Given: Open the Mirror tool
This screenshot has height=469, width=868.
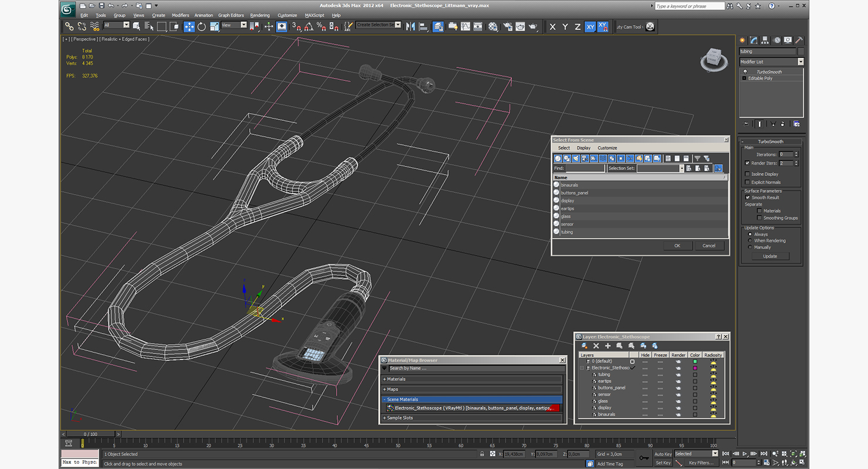Looking at the screenshot, I should [x=411, y=26].
